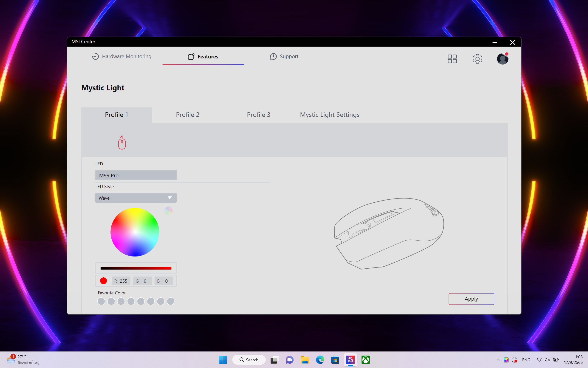
Task: Open Wi-Fi network settings in tray
Action: [x=539, y=360]
